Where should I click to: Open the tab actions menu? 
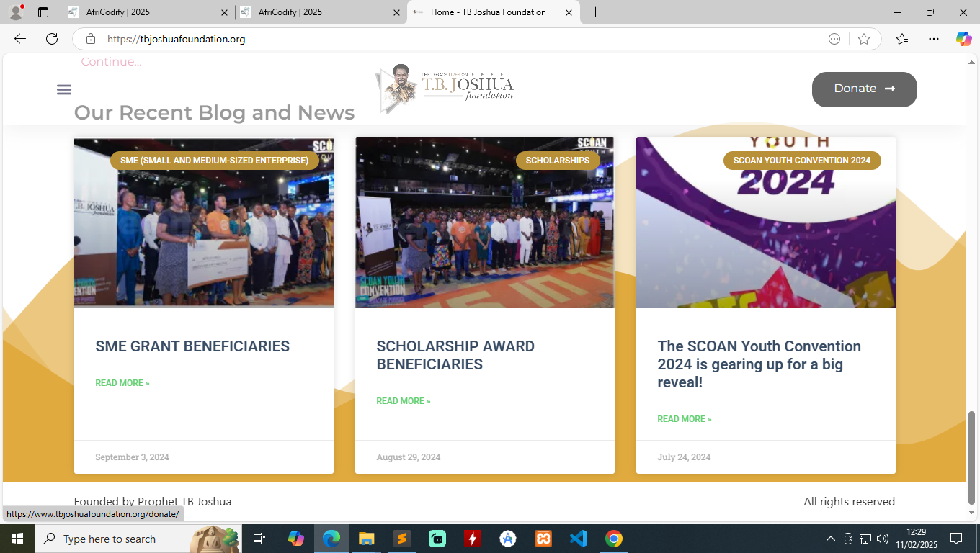pyautogui.click(x=43, y=12)
